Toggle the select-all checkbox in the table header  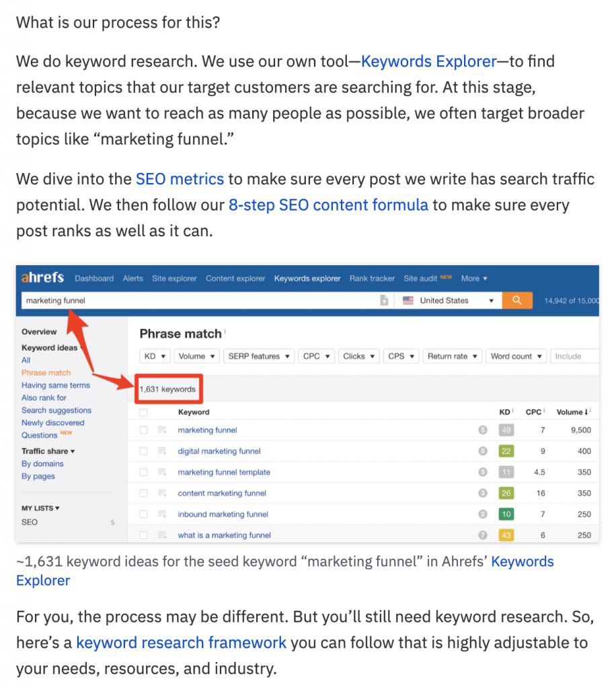pyautogui.click(x=143, y=412)
